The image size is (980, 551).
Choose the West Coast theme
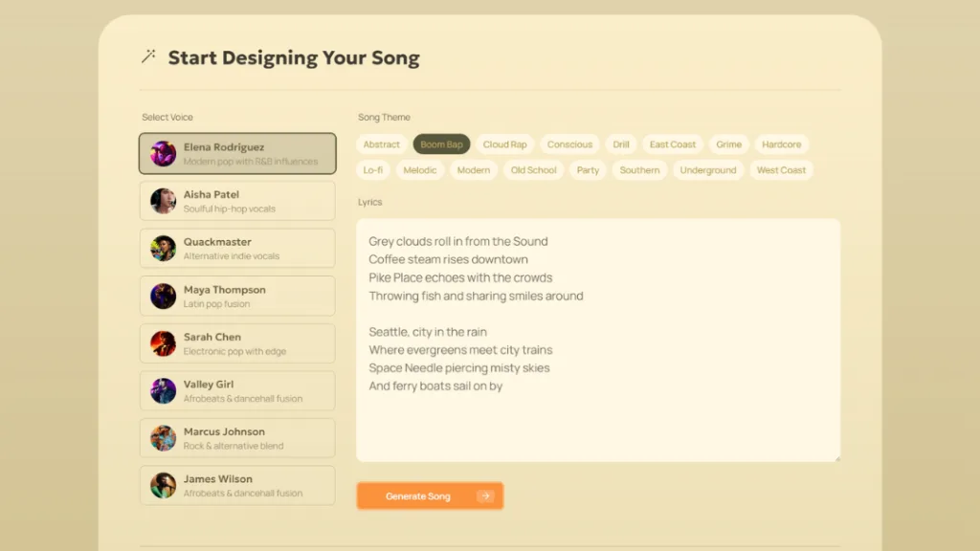[x=781, y=170]
